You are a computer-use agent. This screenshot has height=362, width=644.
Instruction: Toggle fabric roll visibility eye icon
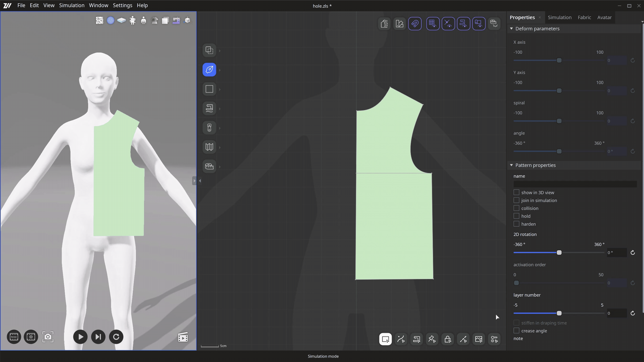click(479, 24)
